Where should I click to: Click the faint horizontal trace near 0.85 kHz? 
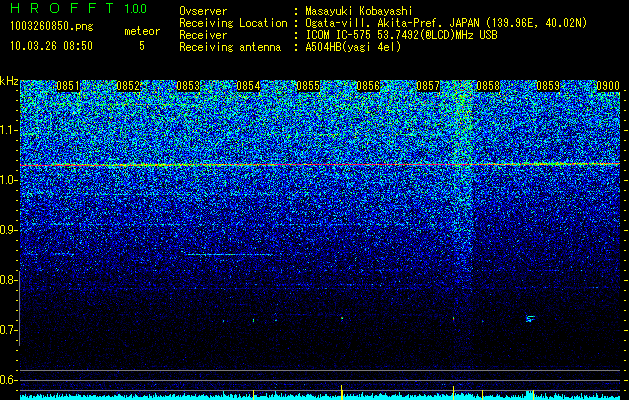(x=229, y=254)
